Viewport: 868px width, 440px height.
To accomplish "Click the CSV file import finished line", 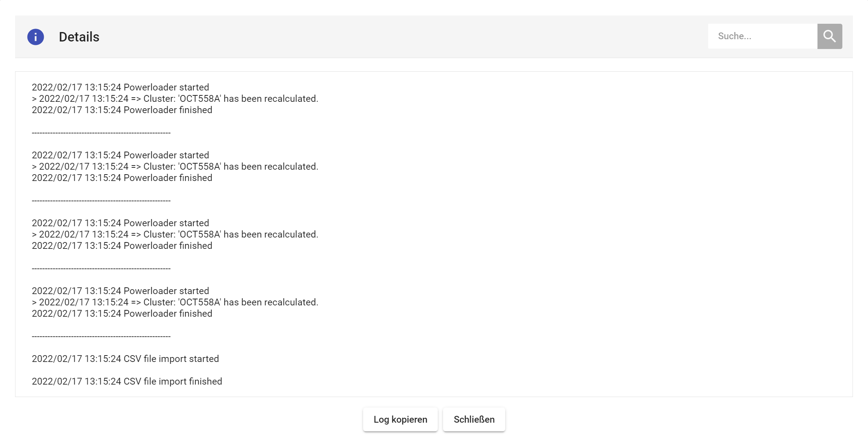I will tap(127, 381).
